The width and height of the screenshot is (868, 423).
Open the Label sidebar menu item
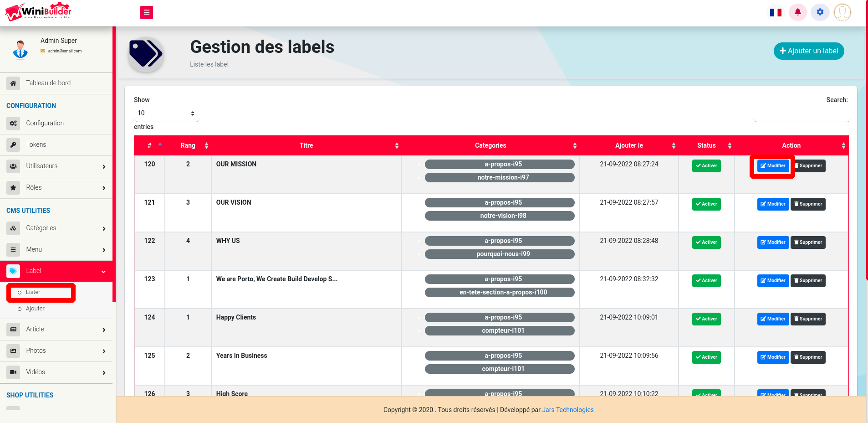(x=56, y=271)
